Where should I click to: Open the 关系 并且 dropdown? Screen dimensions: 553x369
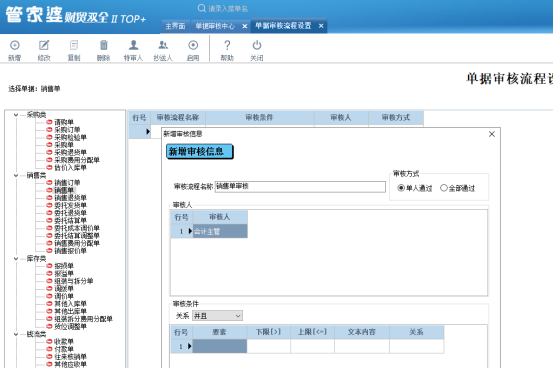pyautogui.click(x=217, y=316)
